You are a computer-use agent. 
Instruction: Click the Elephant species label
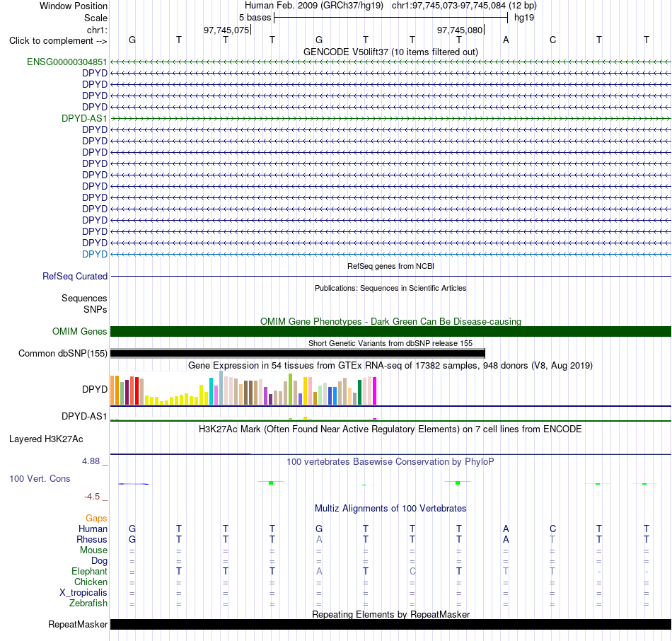(x=90, y=571)
